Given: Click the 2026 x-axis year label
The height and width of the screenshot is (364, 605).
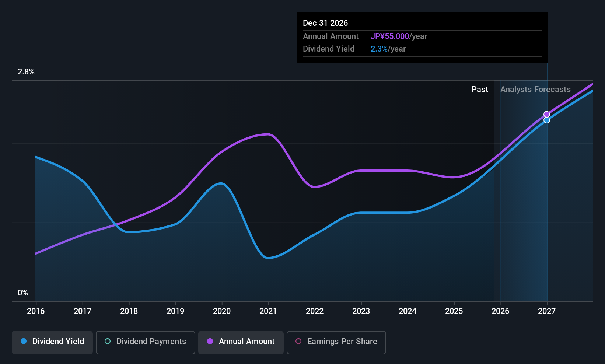Looking at the screenshot, I should pos(500,311).
